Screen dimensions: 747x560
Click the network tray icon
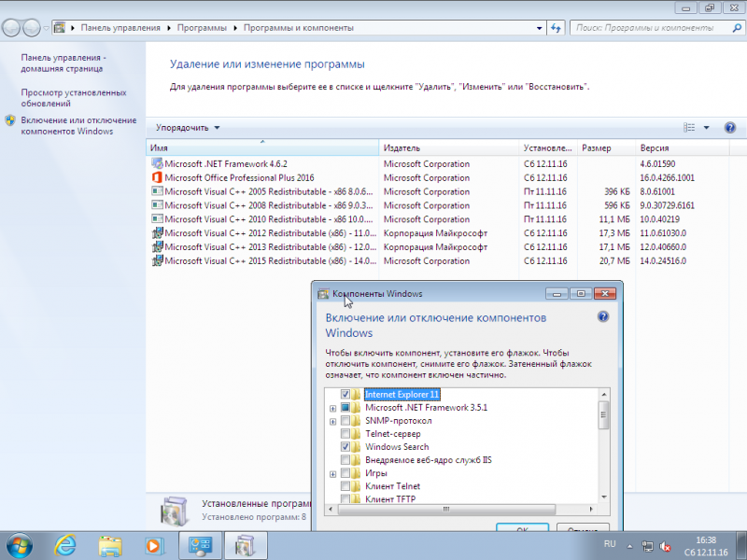pos(647,546)
